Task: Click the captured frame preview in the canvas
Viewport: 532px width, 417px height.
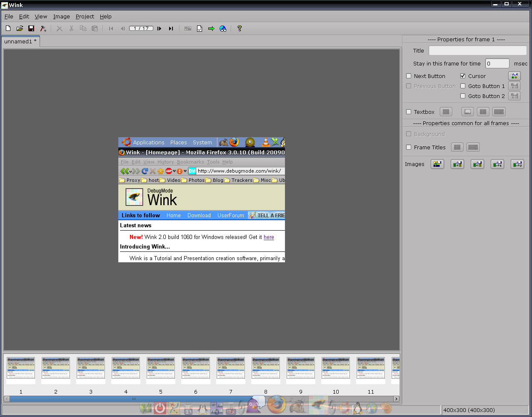Action: pyautogui.click(x=202, y=200)
